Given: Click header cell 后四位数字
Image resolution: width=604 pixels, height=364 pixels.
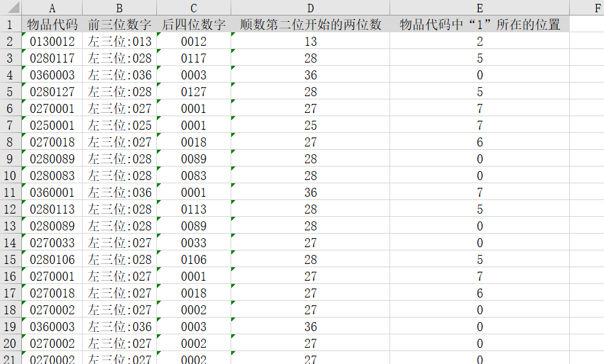Looking at the screenshot, I should pos(194,24).
